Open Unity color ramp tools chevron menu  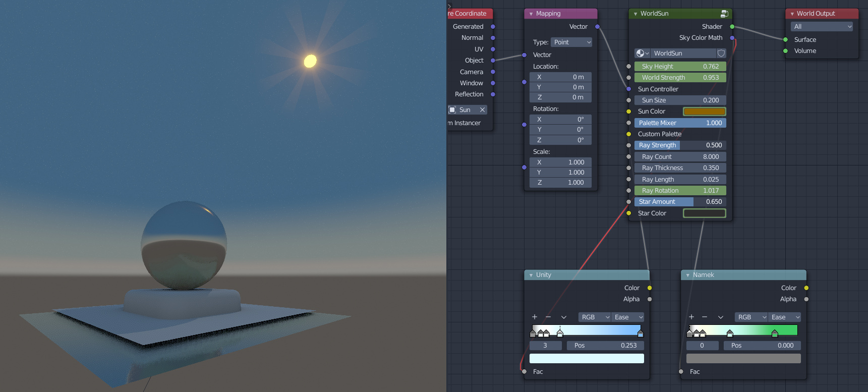coord(564,317)
